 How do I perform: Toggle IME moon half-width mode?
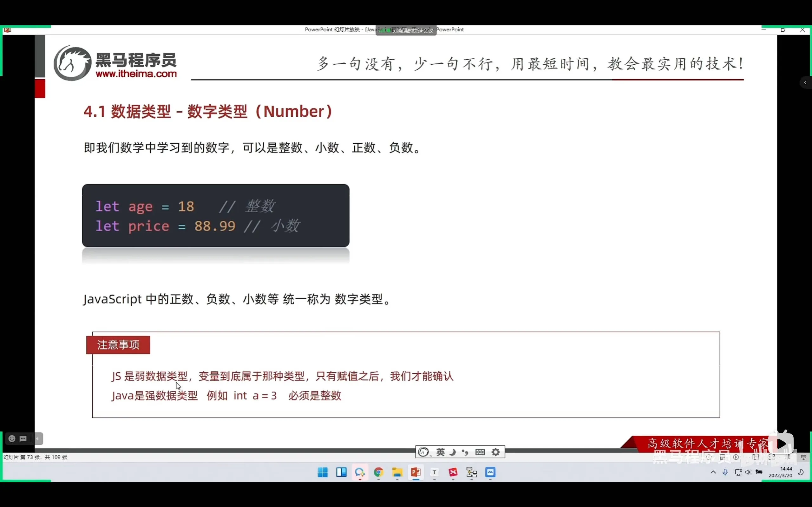pyautogui.click(x=453, y=452)
